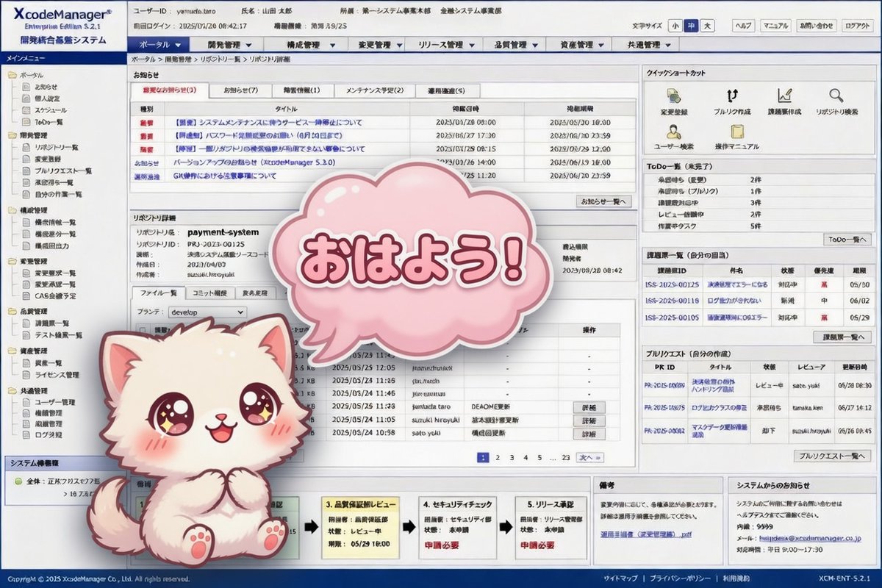Open the 操作マニュアル document shortcut icon
Screen dimensions: 882x588
(x=736, y=132)
